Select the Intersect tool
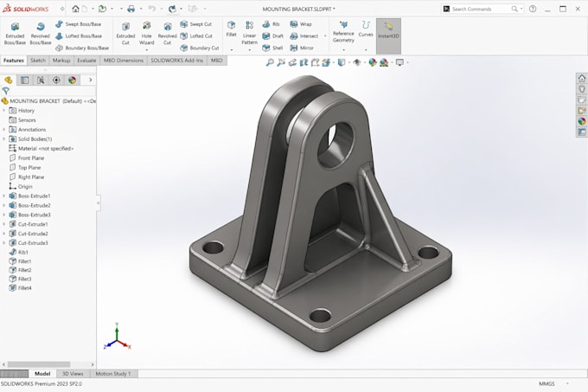 (x=304, y=36)
